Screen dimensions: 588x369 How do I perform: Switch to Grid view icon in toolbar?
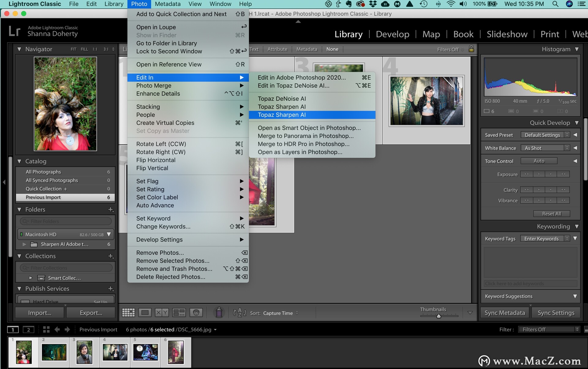point(128,313)
